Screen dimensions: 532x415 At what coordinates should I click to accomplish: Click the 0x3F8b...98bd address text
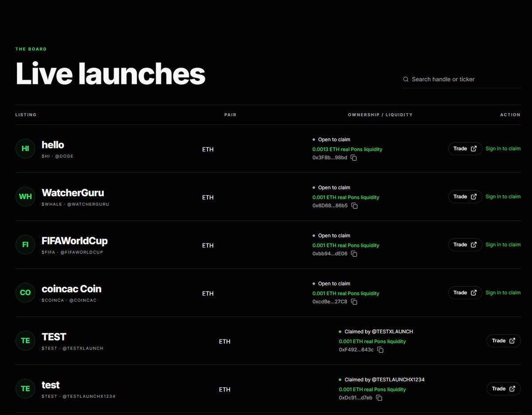(x=330, y=158)
